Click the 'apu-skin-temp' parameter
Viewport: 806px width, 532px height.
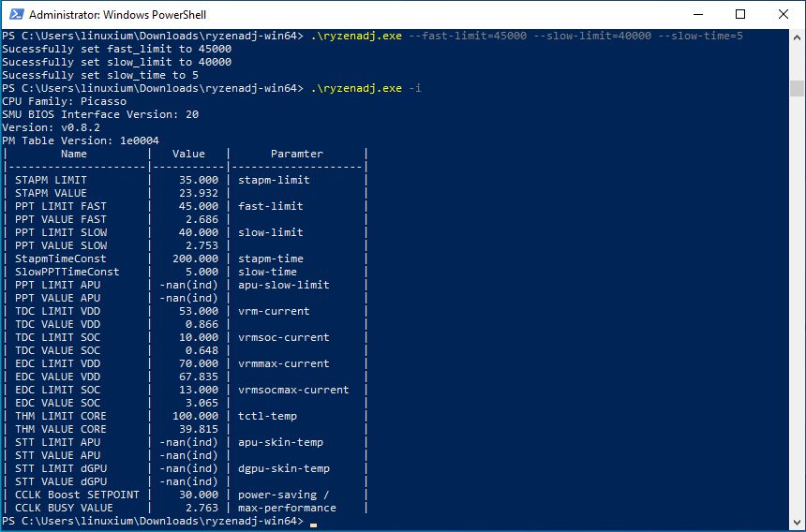tap(280, 442)
